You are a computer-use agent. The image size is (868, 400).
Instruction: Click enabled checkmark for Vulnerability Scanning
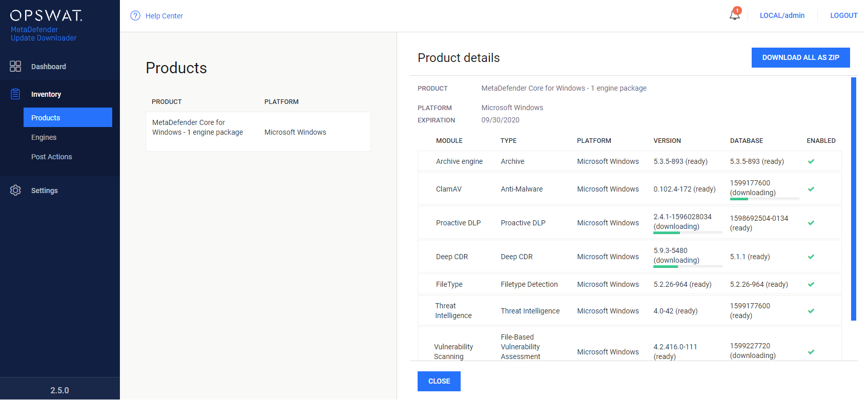(x=811, y=352)
